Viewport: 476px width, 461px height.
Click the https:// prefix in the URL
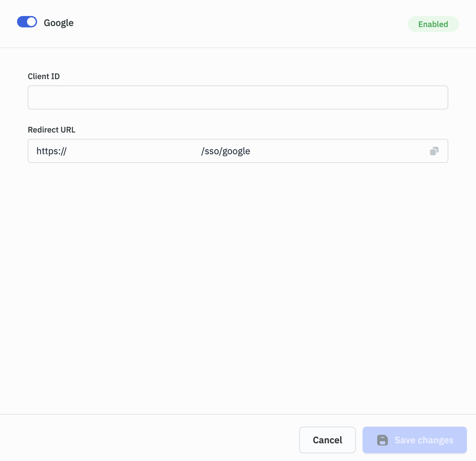click(51, 151)
